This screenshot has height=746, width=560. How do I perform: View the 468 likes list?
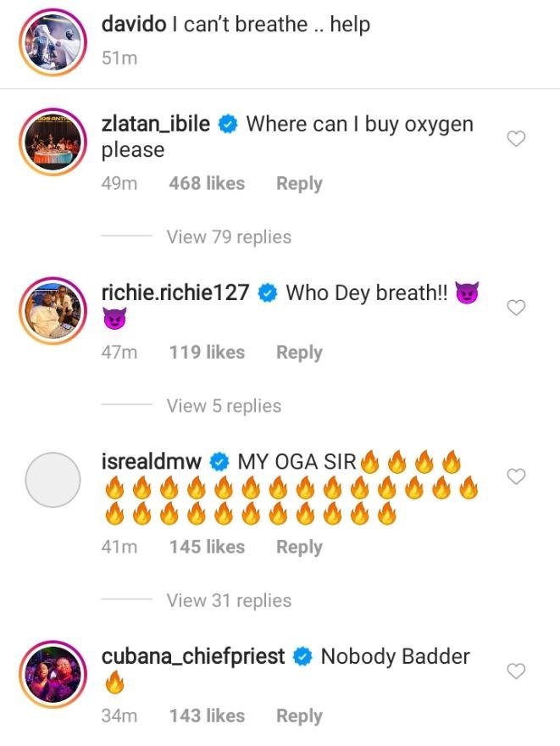point(207,184)
